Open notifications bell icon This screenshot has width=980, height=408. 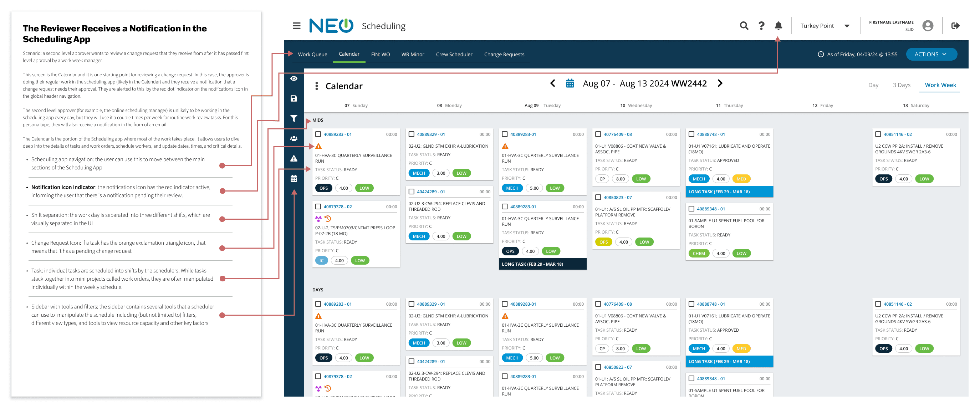(x=778, y=26)
